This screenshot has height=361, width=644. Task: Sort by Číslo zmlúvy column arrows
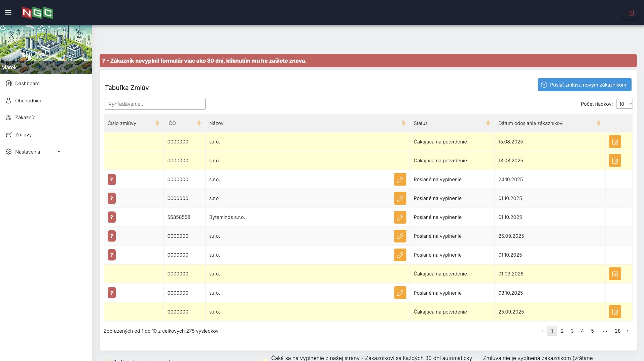click(x=157, y=123)
